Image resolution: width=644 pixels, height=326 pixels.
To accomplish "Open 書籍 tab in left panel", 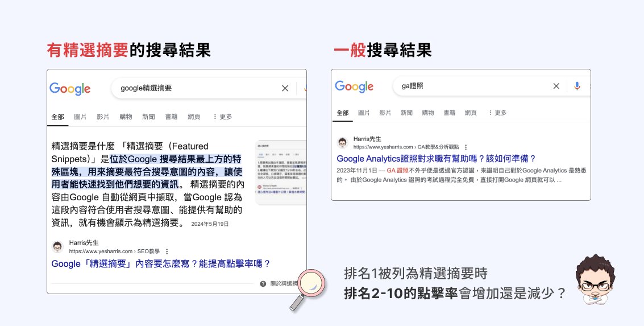I will coord(171,117).
